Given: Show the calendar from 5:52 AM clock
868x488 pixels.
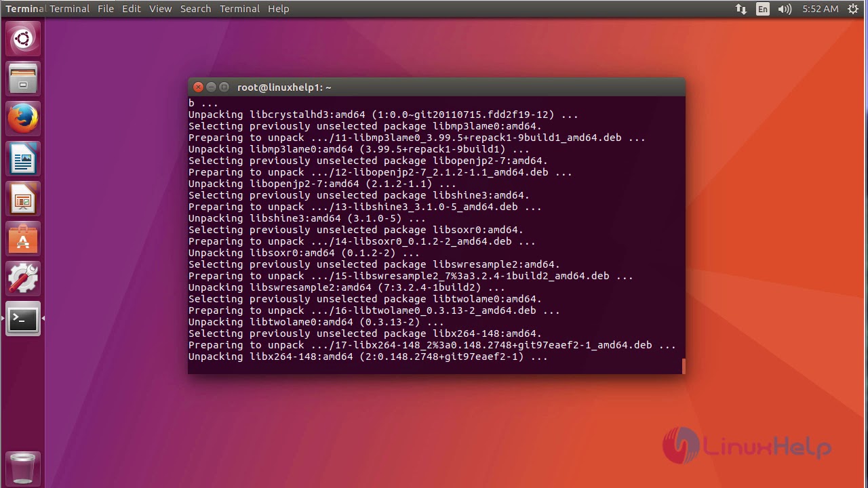Looking at the screenshot, I should tap(820, 9).
